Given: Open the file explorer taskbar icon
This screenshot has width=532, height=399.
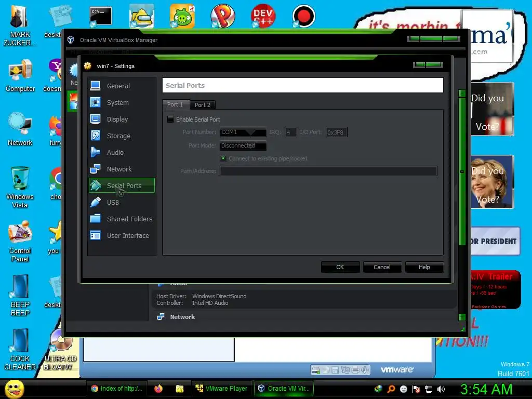Looking at the screenshot, I should click(179, 389).
